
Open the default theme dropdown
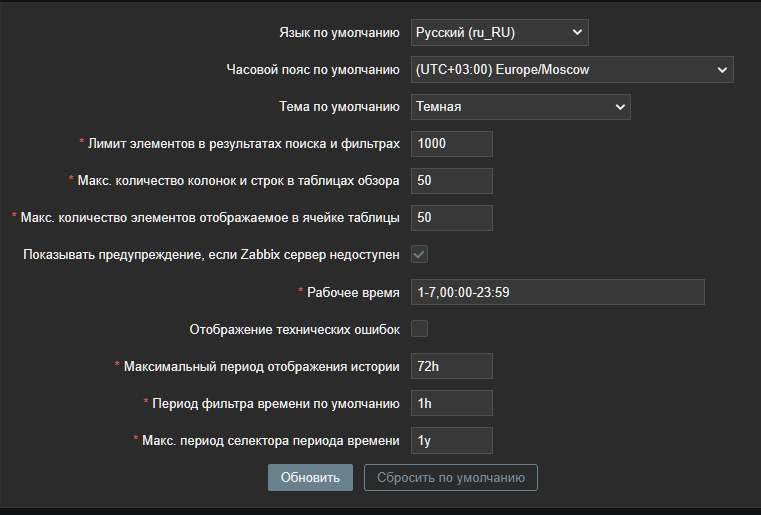pyautogui.click(x=521, y=107)
